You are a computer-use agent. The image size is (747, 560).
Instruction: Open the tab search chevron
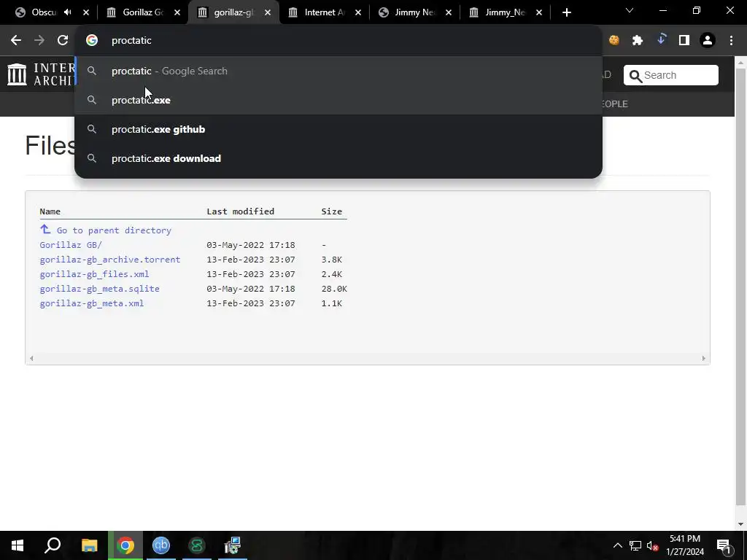click(x=630, y=10)
